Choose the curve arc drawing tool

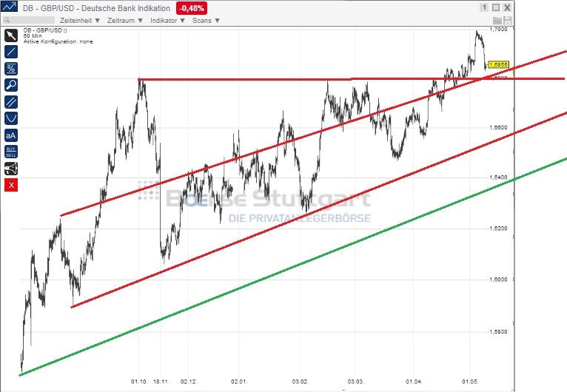coord(11,118)
